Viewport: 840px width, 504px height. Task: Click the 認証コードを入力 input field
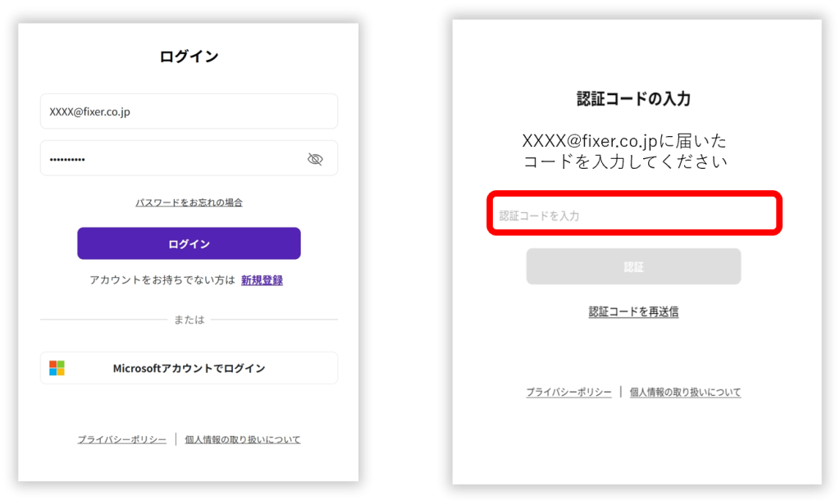point(633,216)
